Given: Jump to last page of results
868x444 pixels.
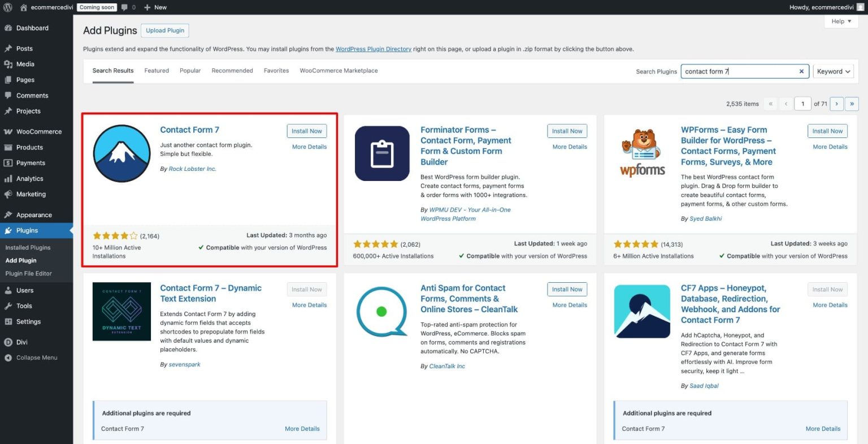Looking at the screenshot, I should coord(852,104).
